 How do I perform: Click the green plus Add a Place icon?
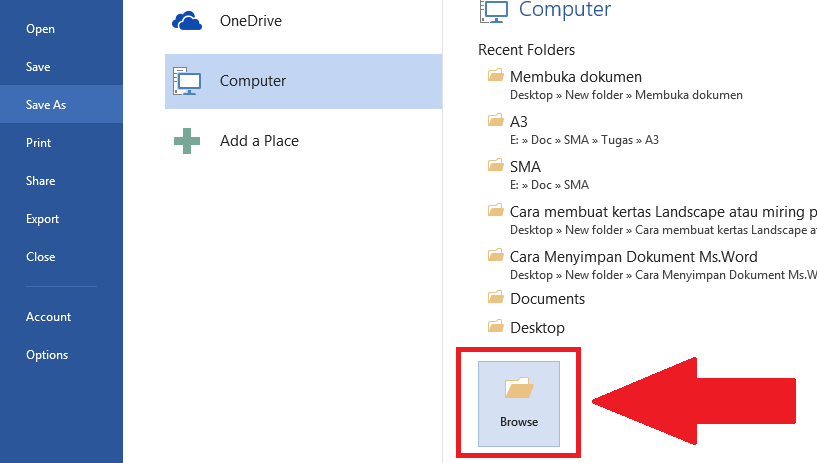point(187,141)
